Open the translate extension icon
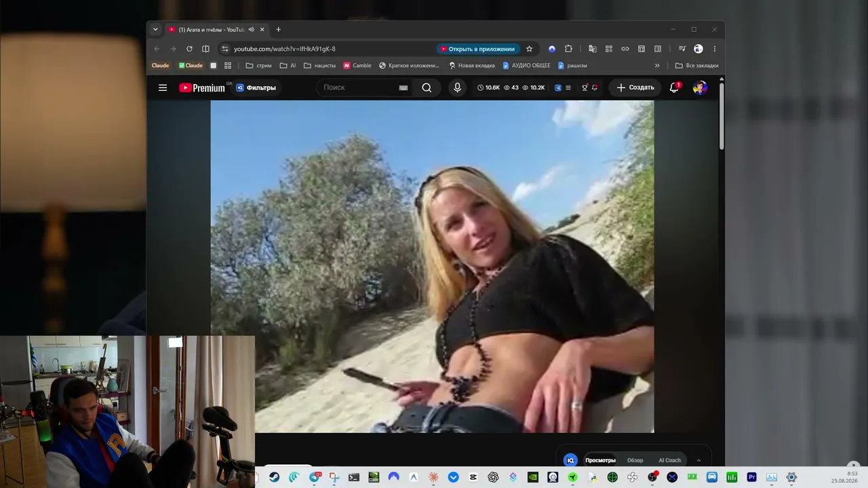 [x=592, y=49]
